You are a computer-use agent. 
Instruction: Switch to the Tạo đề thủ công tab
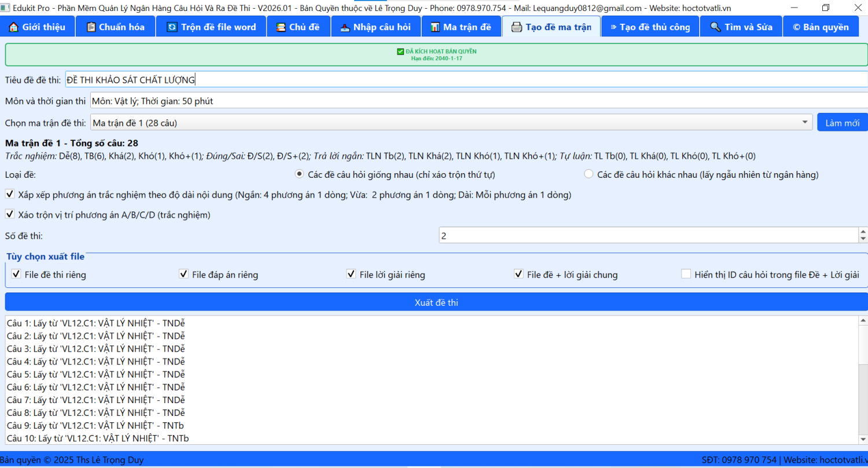coord(650,27)
